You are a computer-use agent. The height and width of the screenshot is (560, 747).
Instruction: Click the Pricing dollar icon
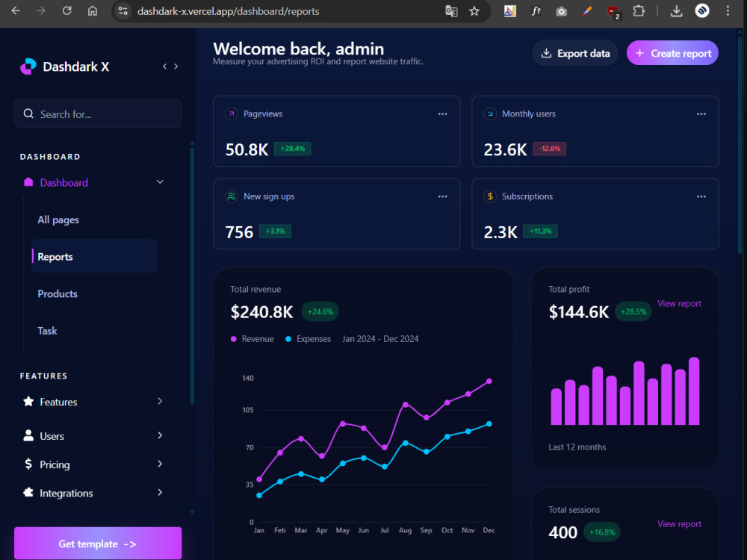pos(28,464)
